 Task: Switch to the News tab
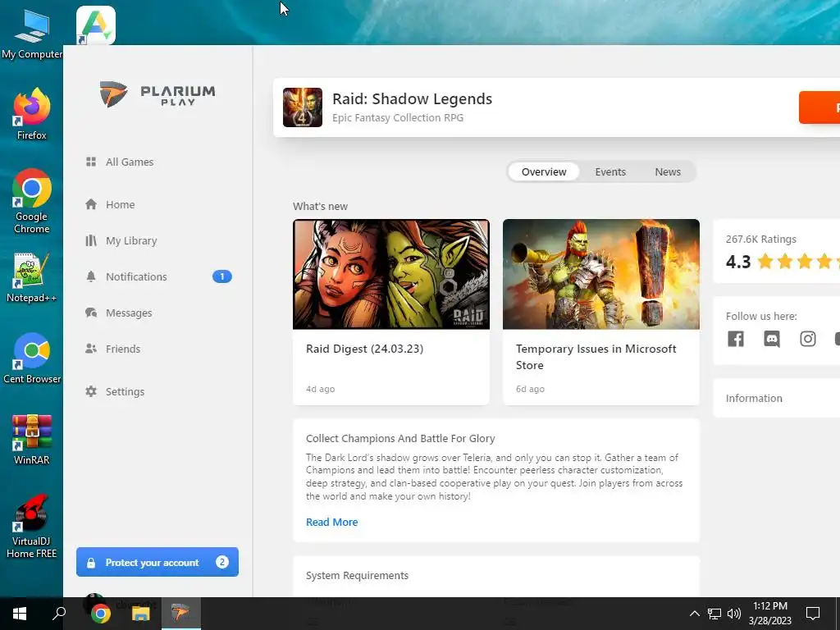point(668,172)
